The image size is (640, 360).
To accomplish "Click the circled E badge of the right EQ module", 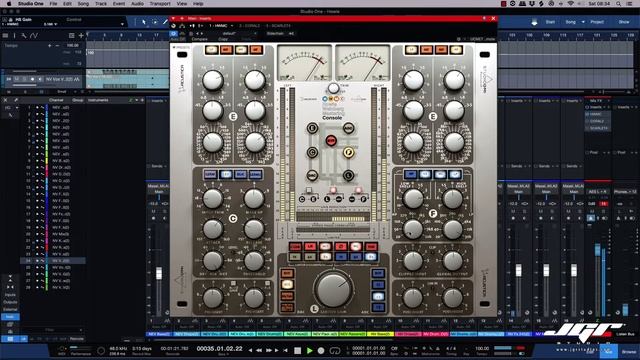I will point(433,116).
